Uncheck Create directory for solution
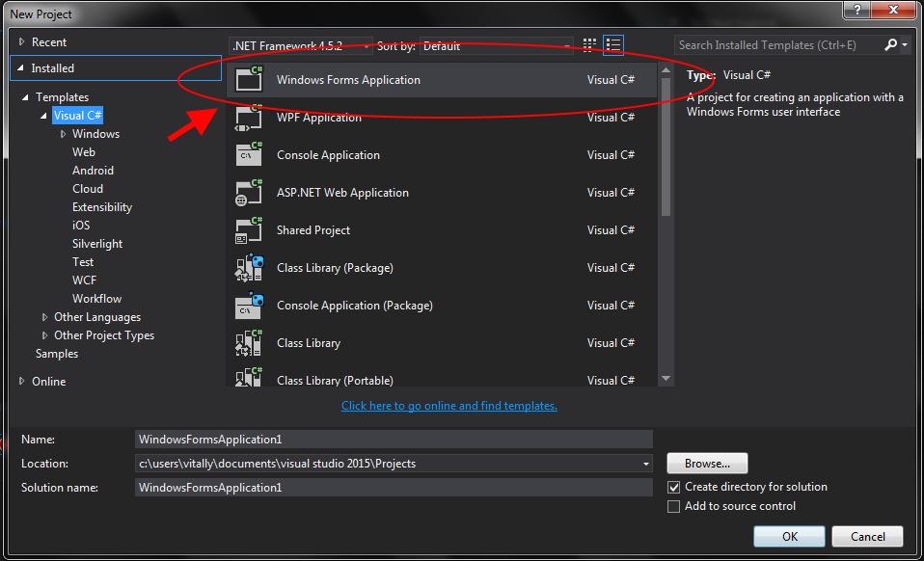924x561 pixels. pyautogui.click(x=674, y=488)
